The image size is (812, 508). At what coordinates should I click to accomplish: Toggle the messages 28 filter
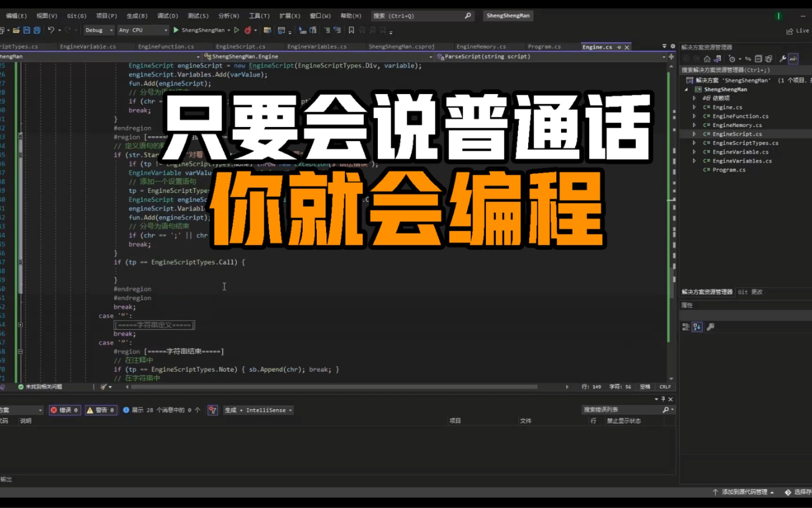click(162, 410)
